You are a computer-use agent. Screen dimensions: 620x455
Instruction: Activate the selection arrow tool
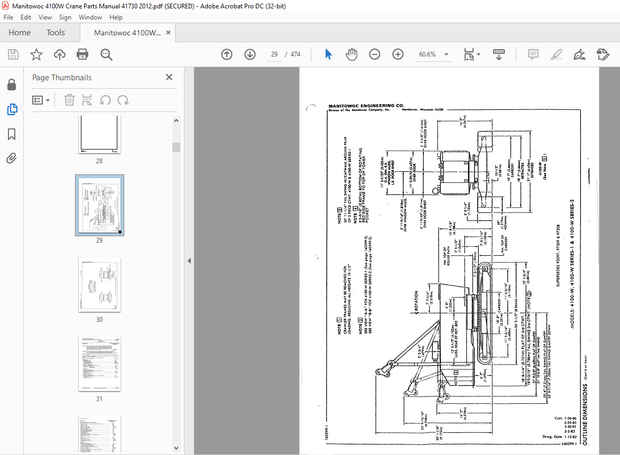click(x=329, y=54)
